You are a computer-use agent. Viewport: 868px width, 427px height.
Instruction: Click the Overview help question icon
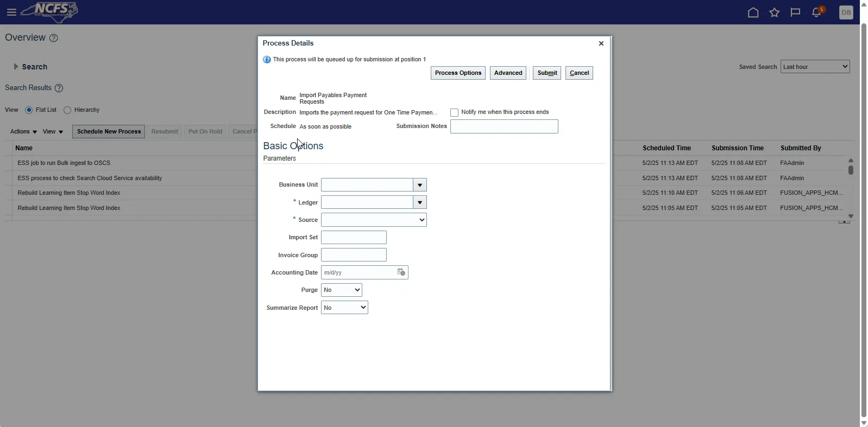click(x=54, y=38)
